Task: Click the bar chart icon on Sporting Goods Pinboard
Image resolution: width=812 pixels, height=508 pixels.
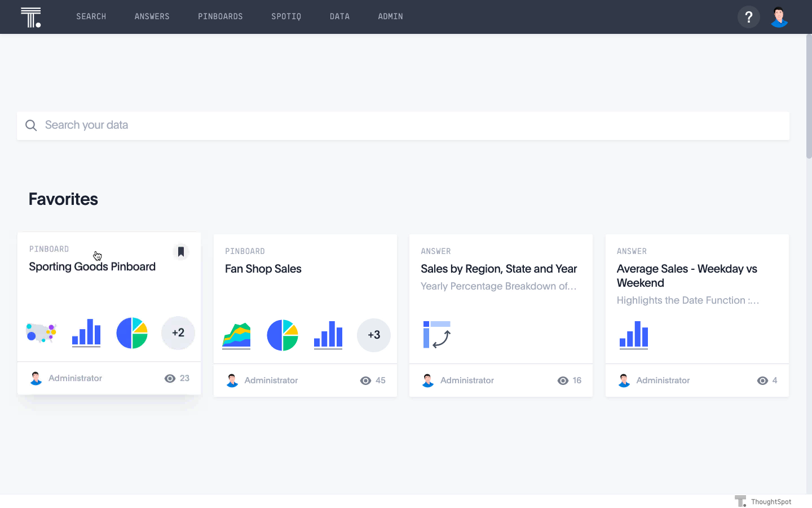Action: coord(86,332)
